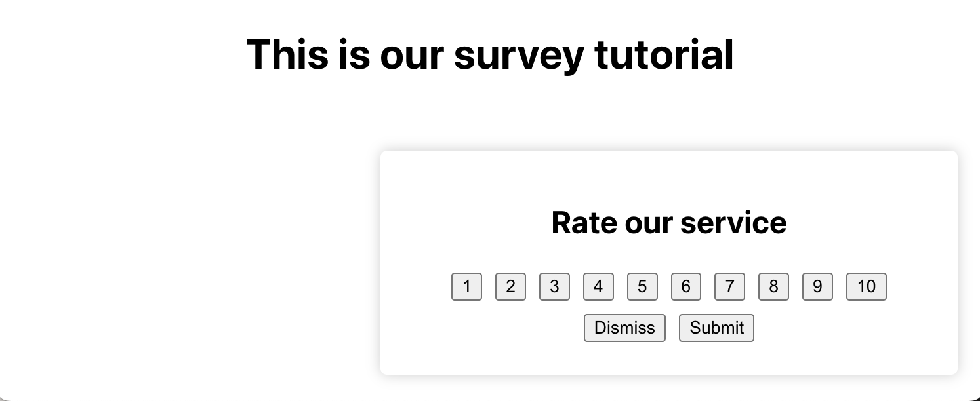Select the highest rating option available
This screenshot has height=401, width=980.
pos(867,287)
